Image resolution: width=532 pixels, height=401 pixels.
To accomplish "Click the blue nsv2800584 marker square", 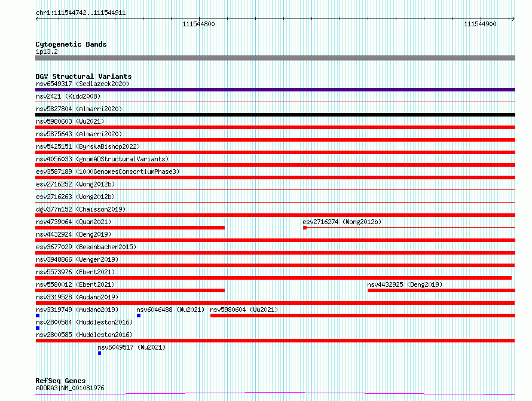I will click(38, 328).
